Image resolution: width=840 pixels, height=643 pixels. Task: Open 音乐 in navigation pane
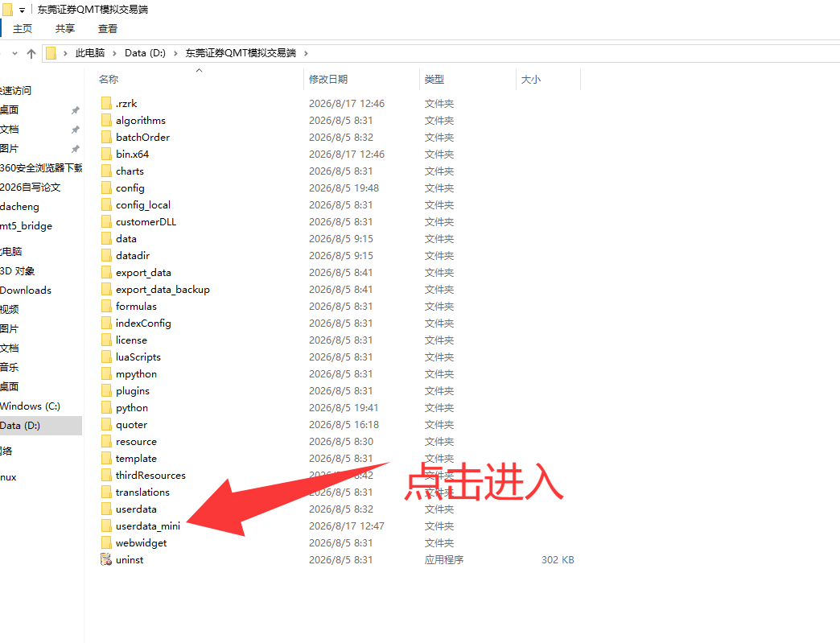click(9, 368)
